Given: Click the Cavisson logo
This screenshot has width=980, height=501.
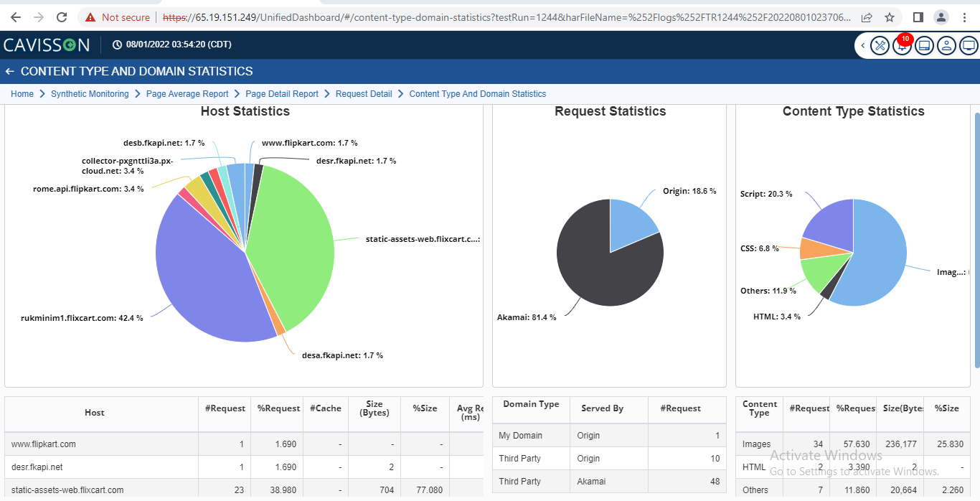Looking at the screenshot, I should [47, 45].
